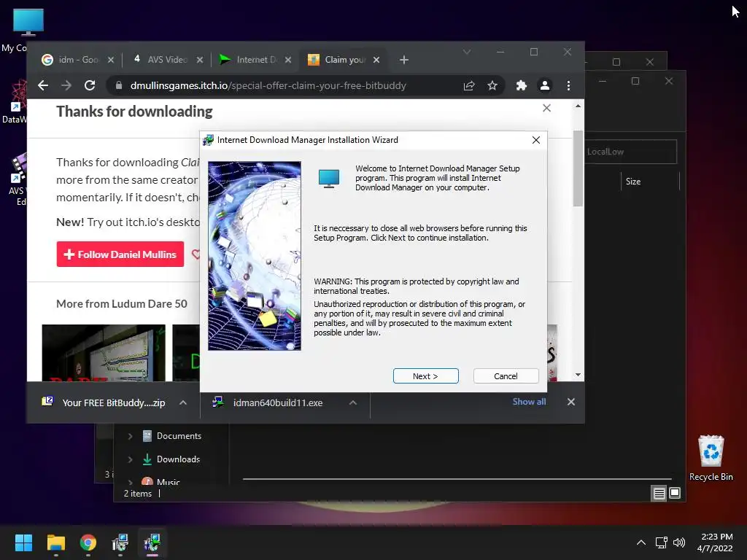The width and height of the screenshot is (747, 560).
Task: Cancel the Internet Download Manager setup
Action: click(x=506, y=376)
